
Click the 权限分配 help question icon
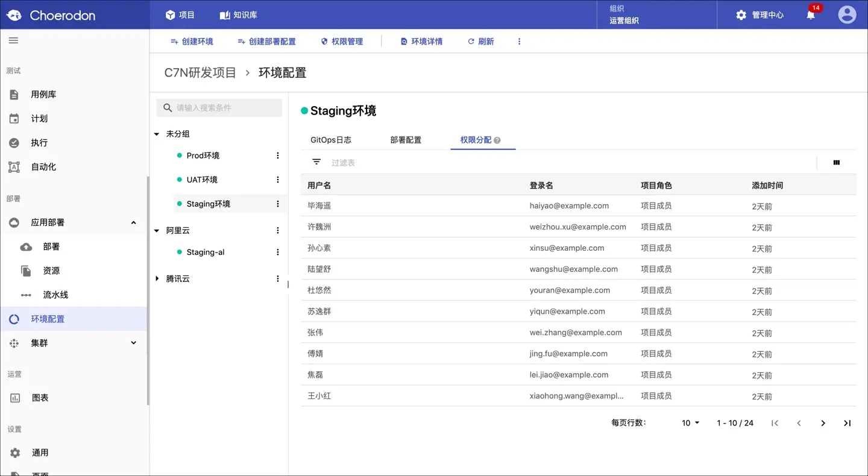click(x=497, y=140)
